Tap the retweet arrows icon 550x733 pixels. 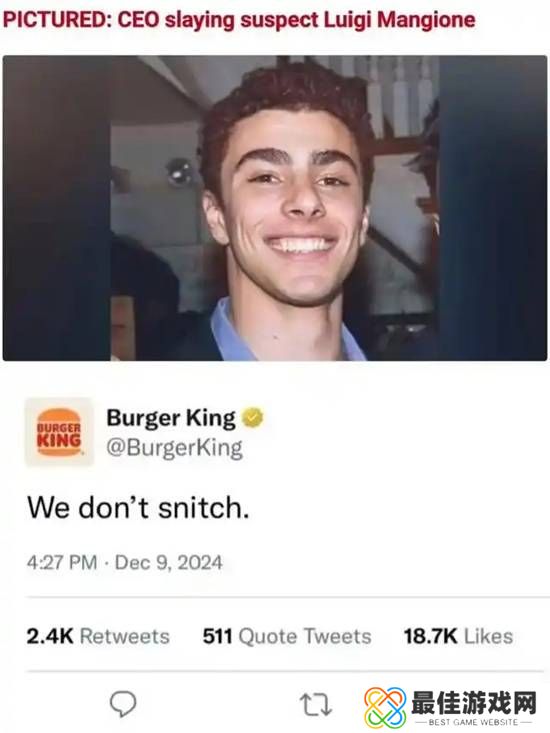click(316, 704)
